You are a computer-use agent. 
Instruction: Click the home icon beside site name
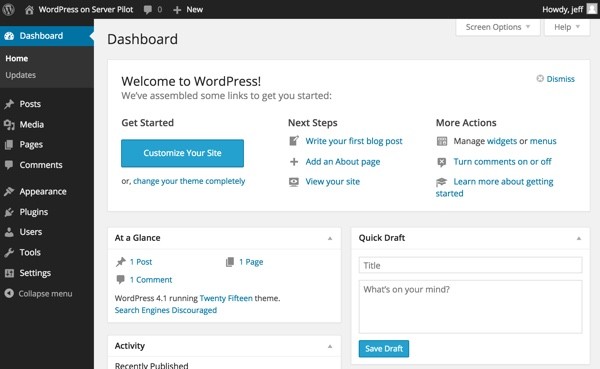29,10
